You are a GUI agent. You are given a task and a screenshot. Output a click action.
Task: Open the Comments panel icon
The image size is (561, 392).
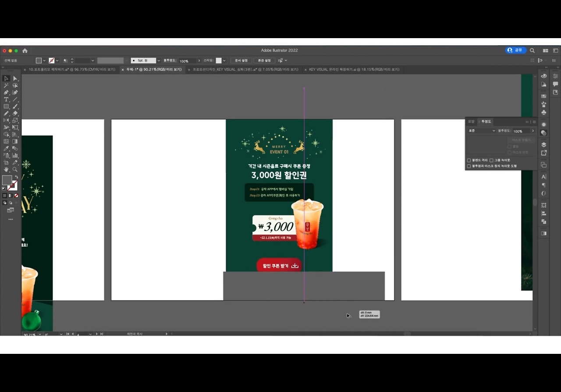pyautogui.click(x=555, y=84)
